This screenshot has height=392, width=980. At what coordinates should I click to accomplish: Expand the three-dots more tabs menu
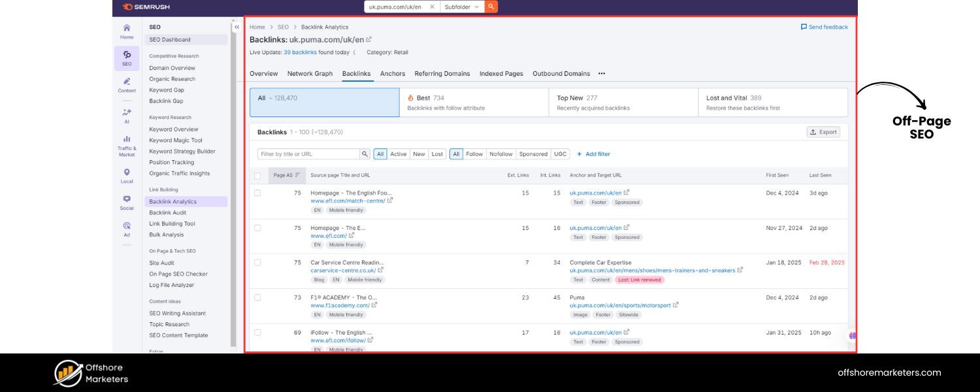tap(602, 74)
